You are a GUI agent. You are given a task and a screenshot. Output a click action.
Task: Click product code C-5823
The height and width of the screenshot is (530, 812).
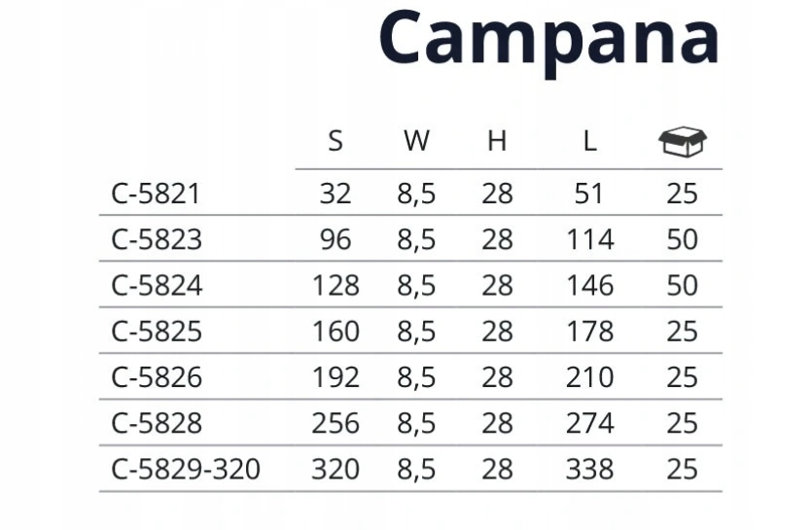tap(157, 240)
